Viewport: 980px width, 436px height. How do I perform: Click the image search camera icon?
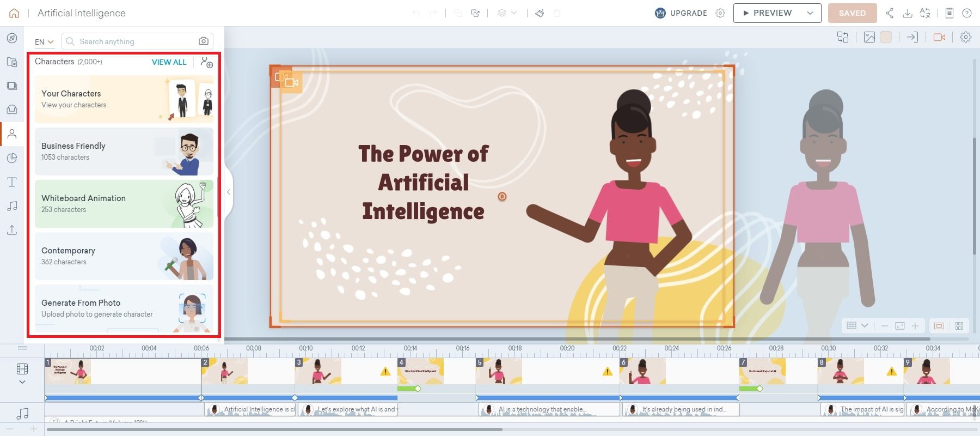203,41
